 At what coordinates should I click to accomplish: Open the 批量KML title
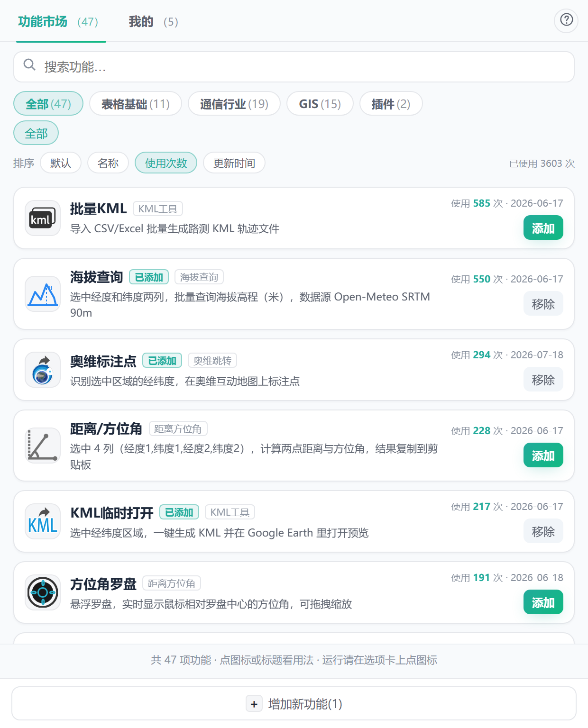click(x=99, y=209)
